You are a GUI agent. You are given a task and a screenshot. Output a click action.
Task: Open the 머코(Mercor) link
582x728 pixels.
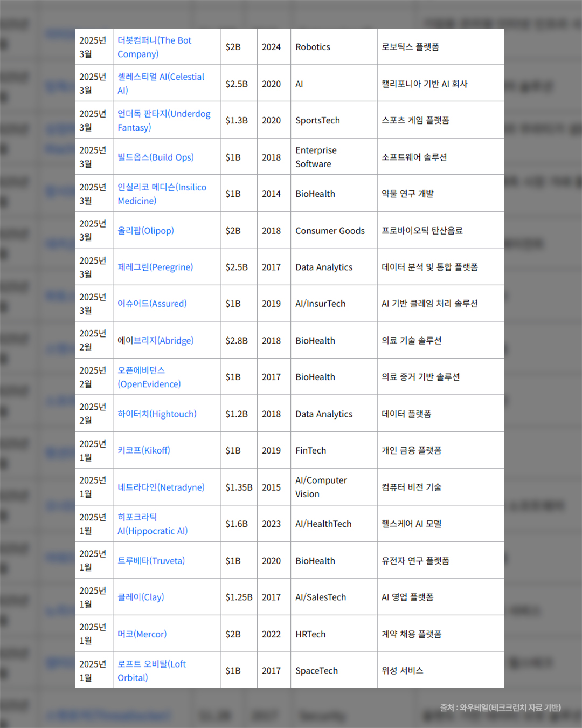click(x=142, y=634)
